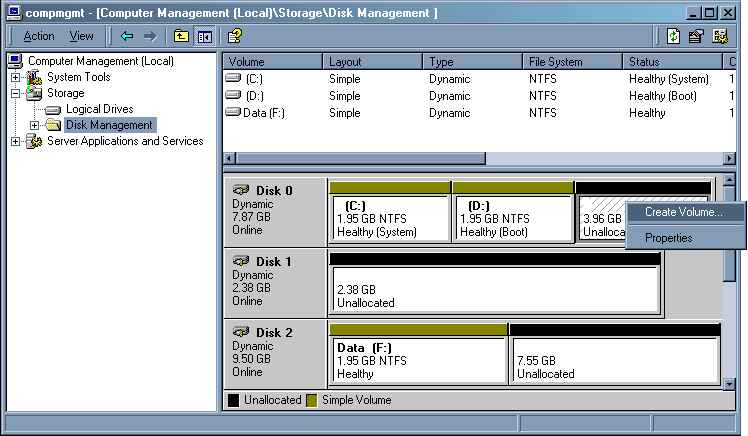Click the Disk 2 drive icon
Screen dimensions: 748x436
tap(241, 332)
